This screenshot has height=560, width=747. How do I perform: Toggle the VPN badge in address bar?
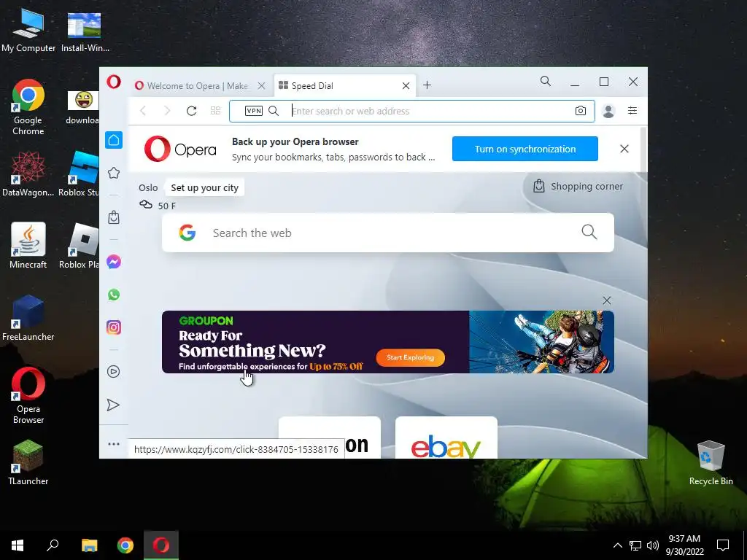[x=253, y=111]
